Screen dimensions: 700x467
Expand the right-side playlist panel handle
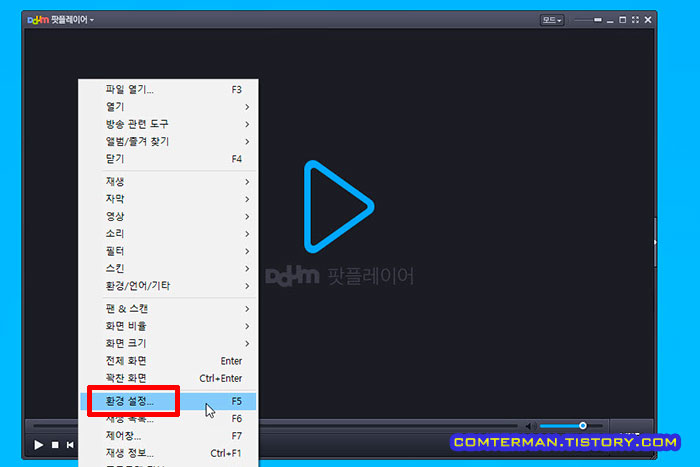[x=654, y=242]
